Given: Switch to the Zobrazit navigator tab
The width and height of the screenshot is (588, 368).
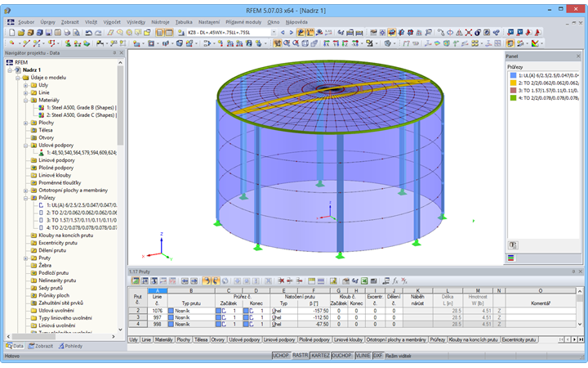Looking at the screenshot, I should pos(41,346).
